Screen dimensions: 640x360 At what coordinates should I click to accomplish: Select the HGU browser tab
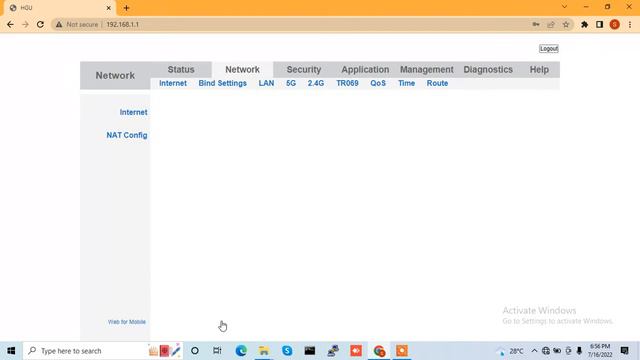(59, 8)
